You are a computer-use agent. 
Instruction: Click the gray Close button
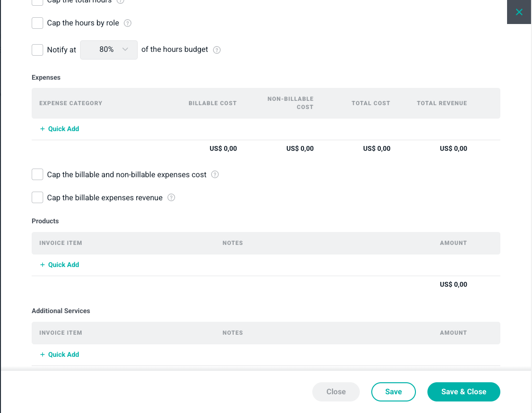click(x=336, y=391)
